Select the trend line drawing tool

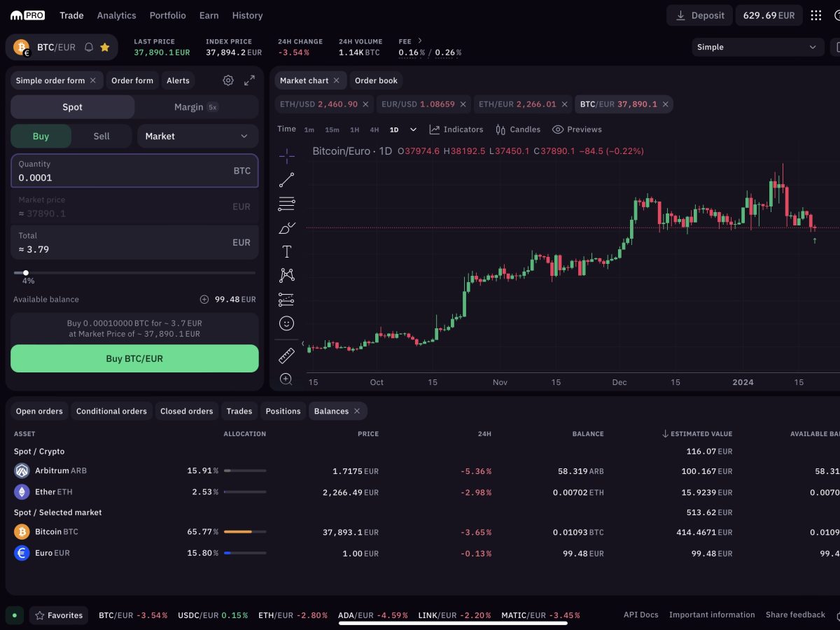[286, 180]
